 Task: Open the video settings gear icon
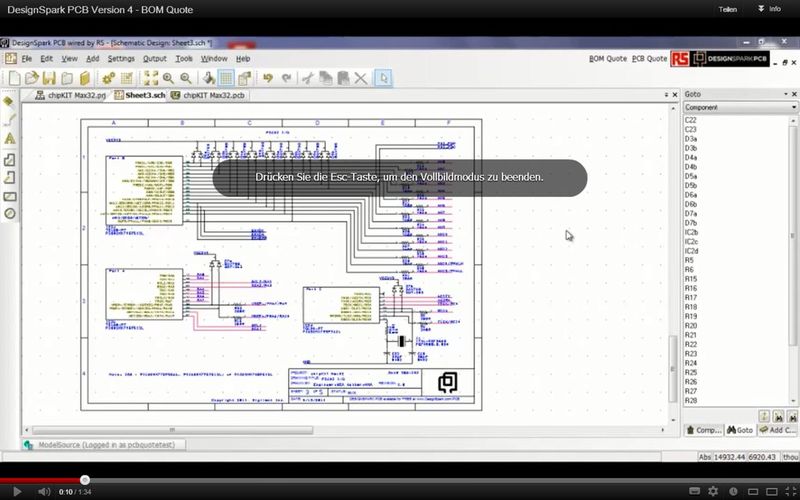(712, 492)
